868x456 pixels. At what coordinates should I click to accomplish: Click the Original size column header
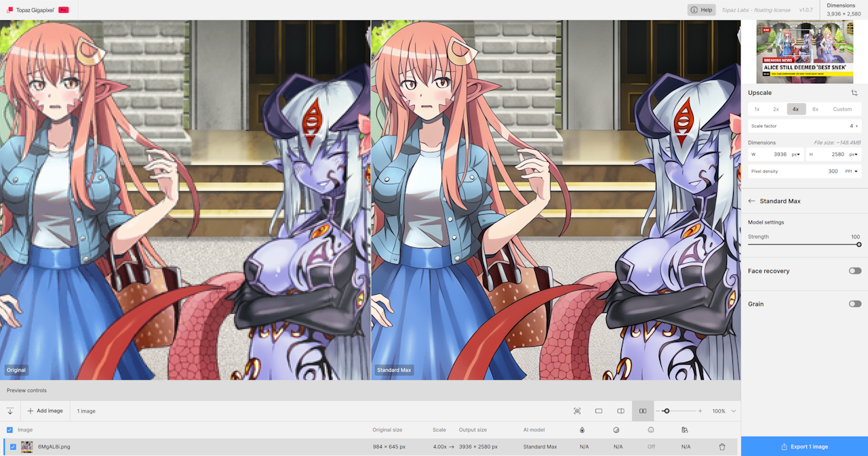(387, 430)
